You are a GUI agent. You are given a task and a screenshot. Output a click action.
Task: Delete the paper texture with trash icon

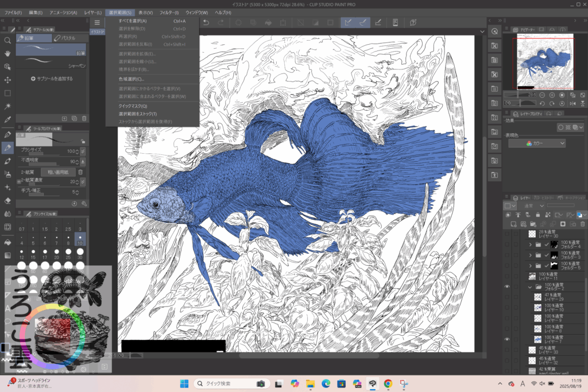pos(80,172)
